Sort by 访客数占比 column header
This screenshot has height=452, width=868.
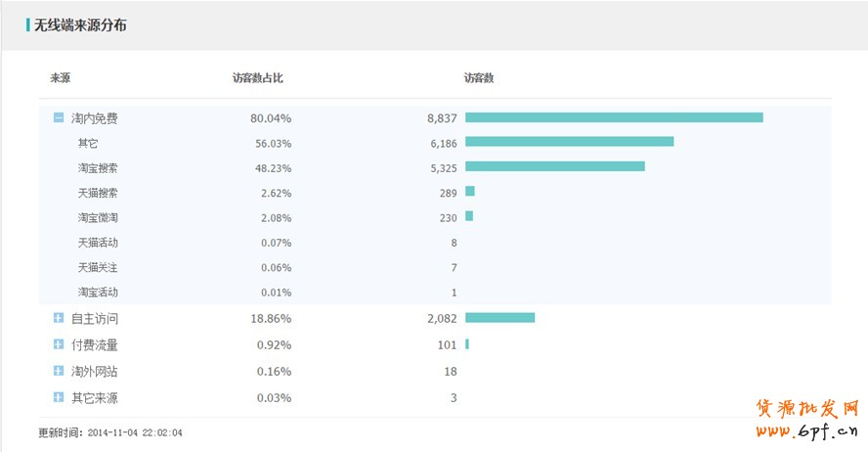[257, 78]
